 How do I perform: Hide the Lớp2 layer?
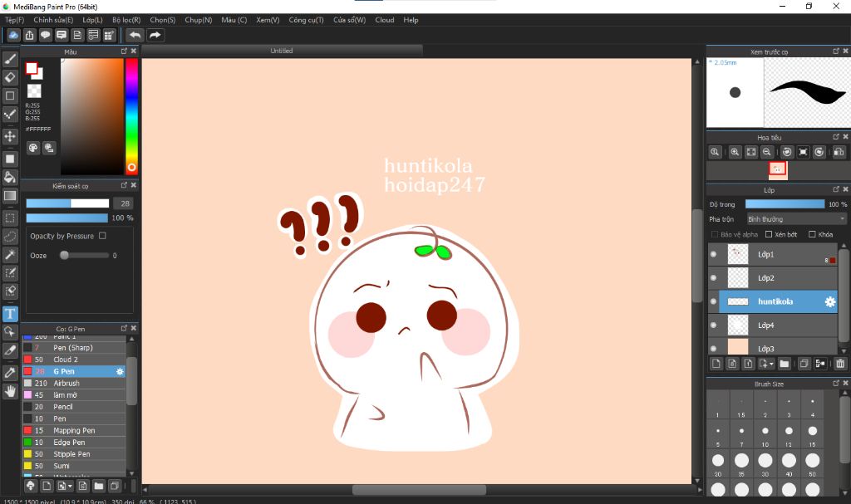pos(714,278)
